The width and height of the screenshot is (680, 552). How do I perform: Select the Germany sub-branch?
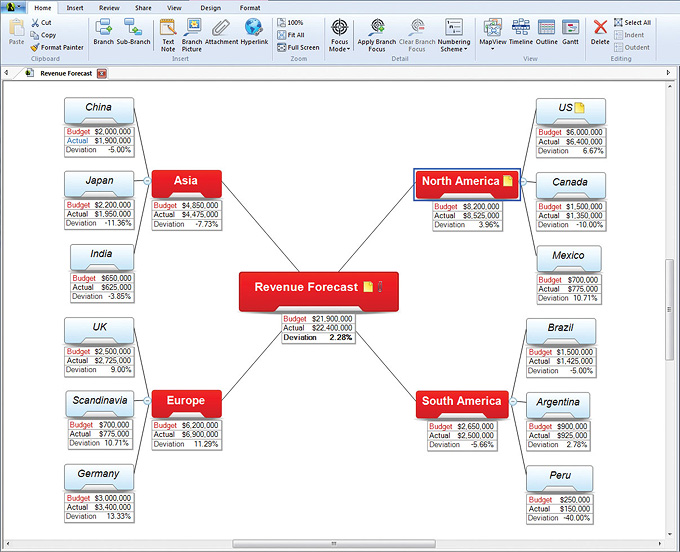(x=99, y=477)
